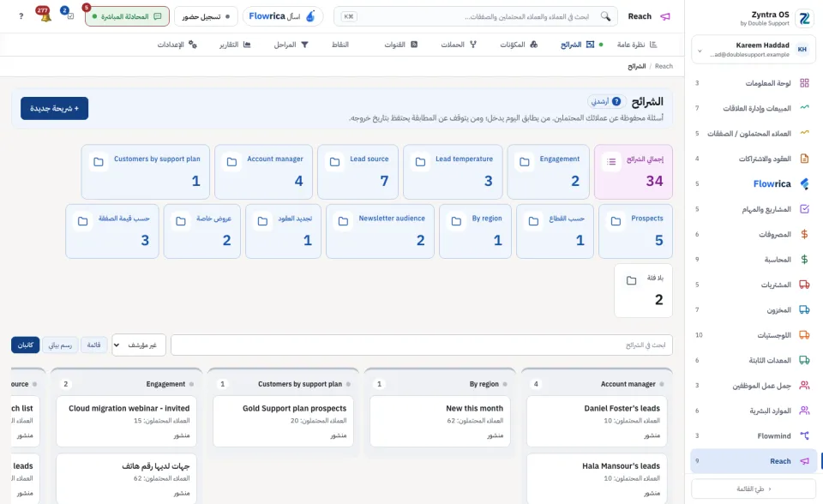Toggle تسجيل حضور check-in status
The width and height of the screenshot is (823, 504).
pyautogui.click(x=206, y=16)
